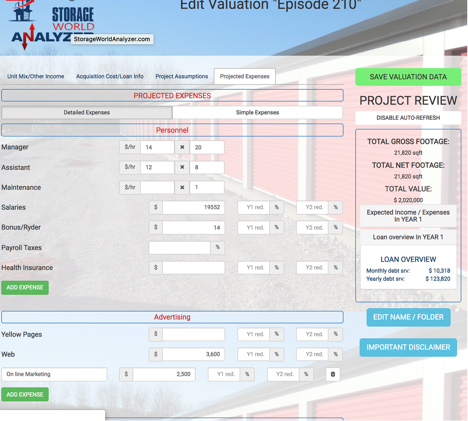Add expense under Personnel section
Image resolution: width=468 pixels, height=421 pixels.
[x=25, y=288]
